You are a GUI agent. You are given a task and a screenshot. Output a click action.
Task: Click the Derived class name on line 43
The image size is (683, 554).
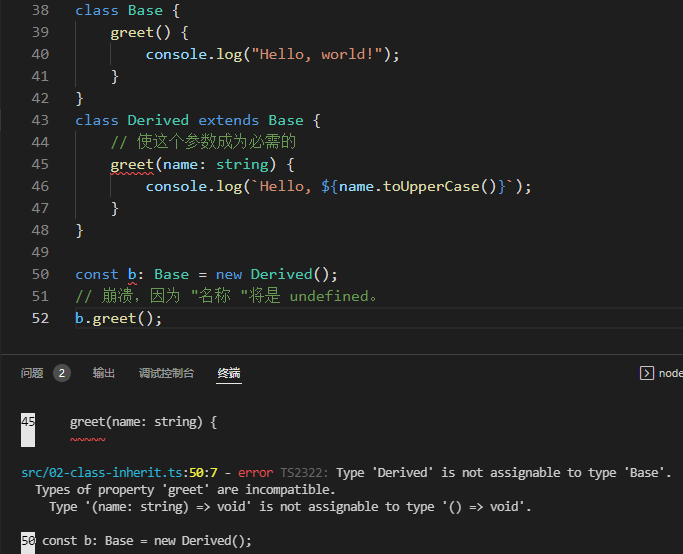[x=158, y=120]
